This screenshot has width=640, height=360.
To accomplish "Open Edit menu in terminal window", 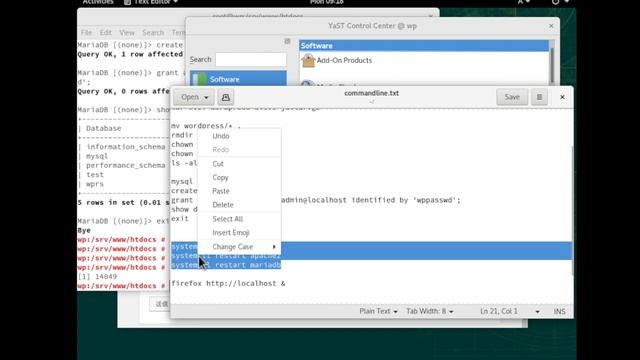I will (105, 33).
